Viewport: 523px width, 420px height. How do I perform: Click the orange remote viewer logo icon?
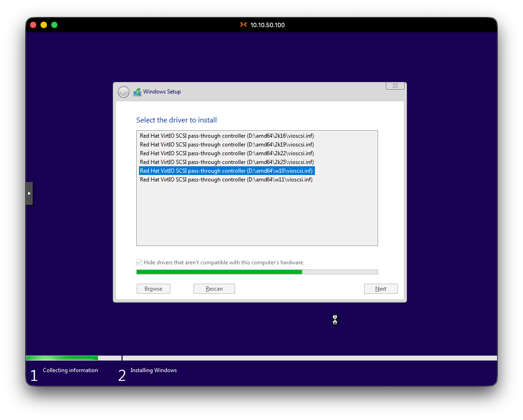(x=244, y=25)
